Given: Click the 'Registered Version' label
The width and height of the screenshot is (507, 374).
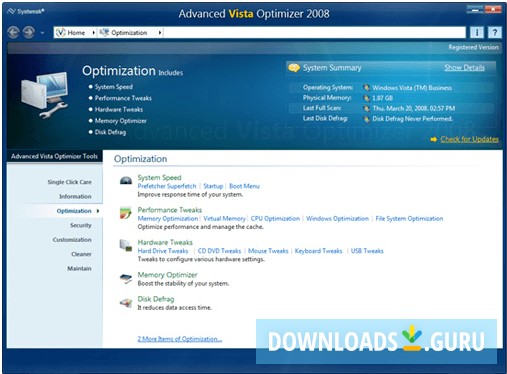Looking at the screenshot, I should (473, 47).
